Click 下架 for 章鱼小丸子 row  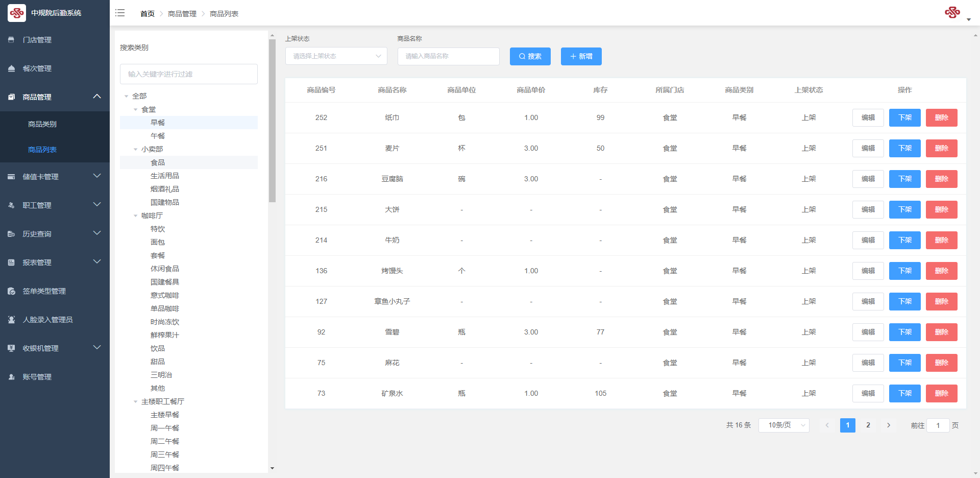(x=905, y=301)
